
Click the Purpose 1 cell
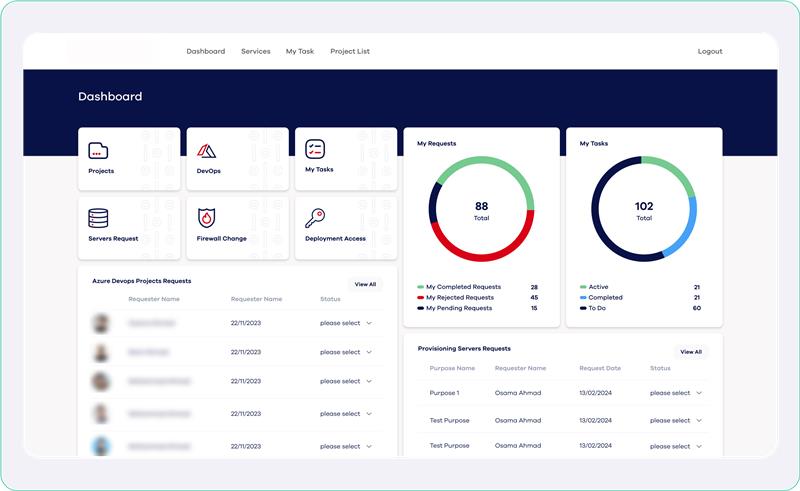click(x=444, y=393)
